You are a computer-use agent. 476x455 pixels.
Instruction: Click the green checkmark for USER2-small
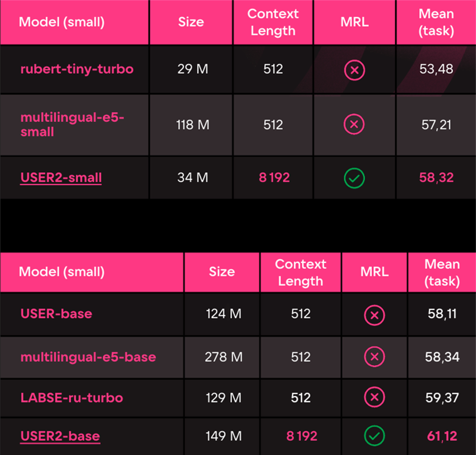pos(354,178)
